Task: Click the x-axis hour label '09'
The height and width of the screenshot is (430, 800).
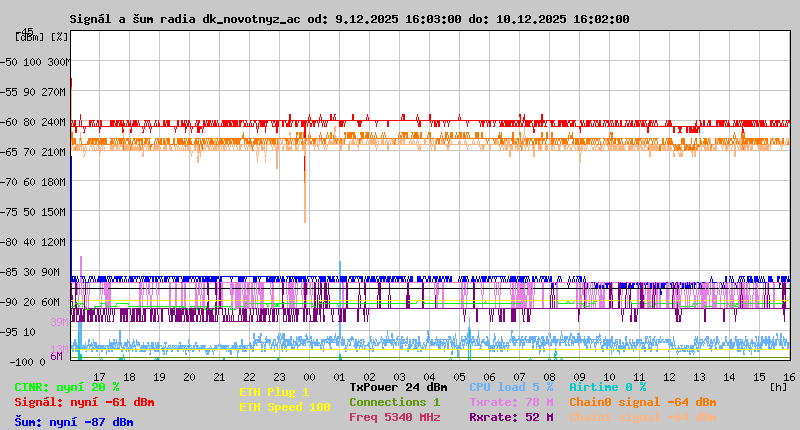Action: pyautogui.click(x=579, y=377)
